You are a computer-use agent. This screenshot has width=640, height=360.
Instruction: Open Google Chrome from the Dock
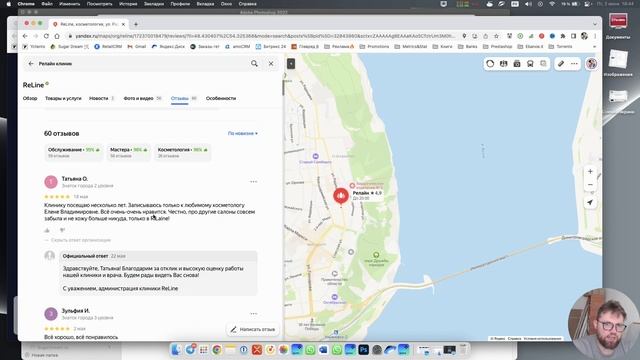[x=217, y=349]
